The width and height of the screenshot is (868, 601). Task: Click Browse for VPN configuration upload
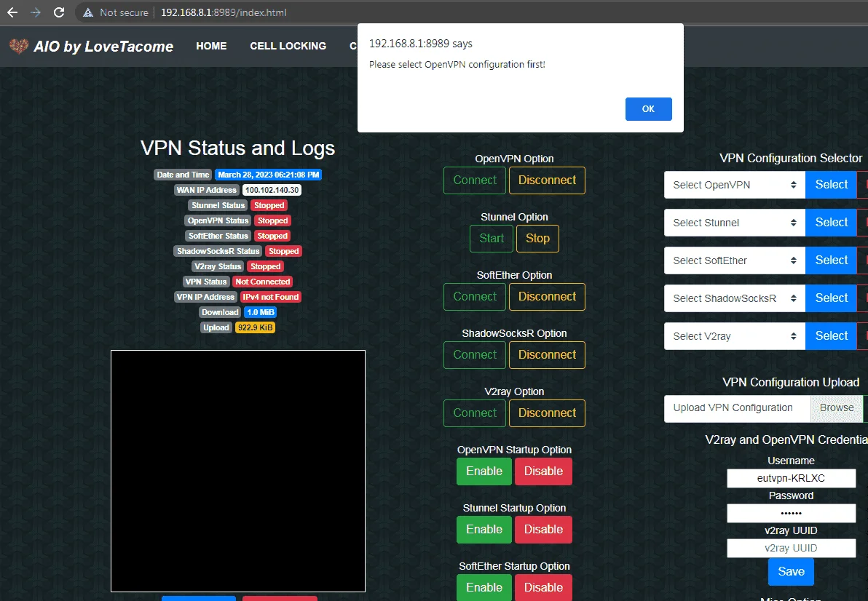point(837,408)
